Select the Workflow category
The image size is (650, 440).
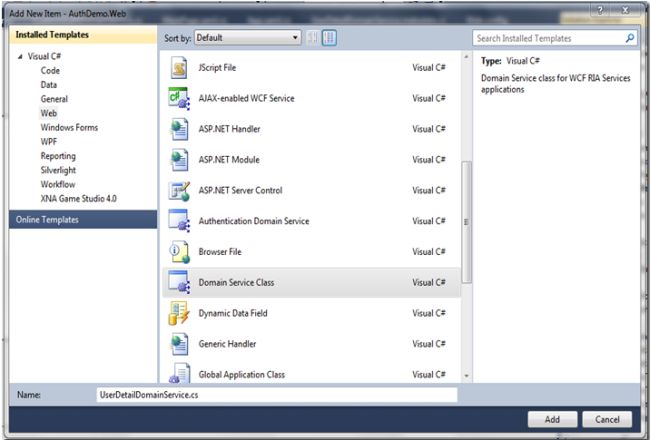[58, 184]
